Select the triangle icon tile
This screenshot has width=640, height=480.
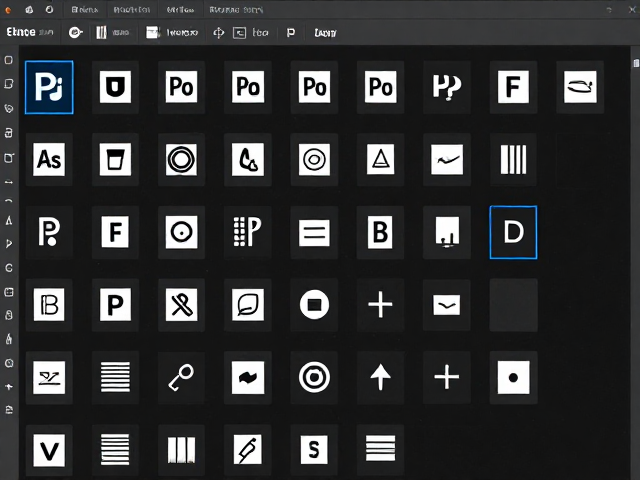tap(380, 160)
